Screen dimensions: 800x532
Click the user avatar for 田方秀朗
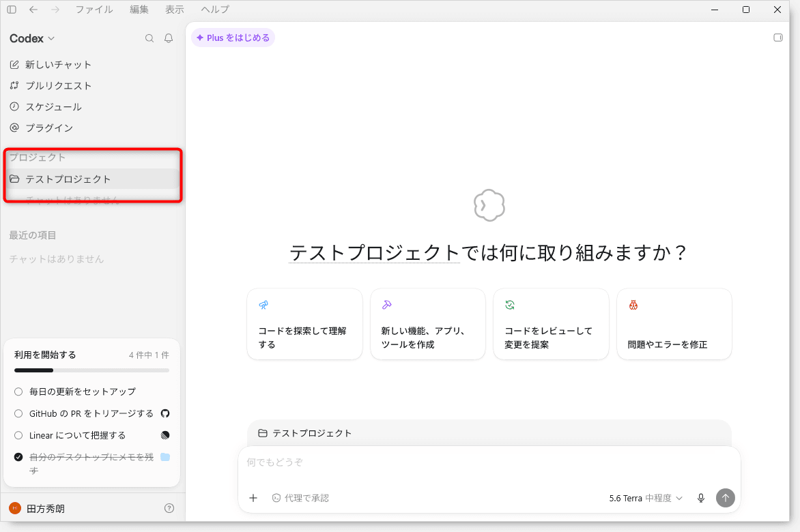[x=15, y=508]
